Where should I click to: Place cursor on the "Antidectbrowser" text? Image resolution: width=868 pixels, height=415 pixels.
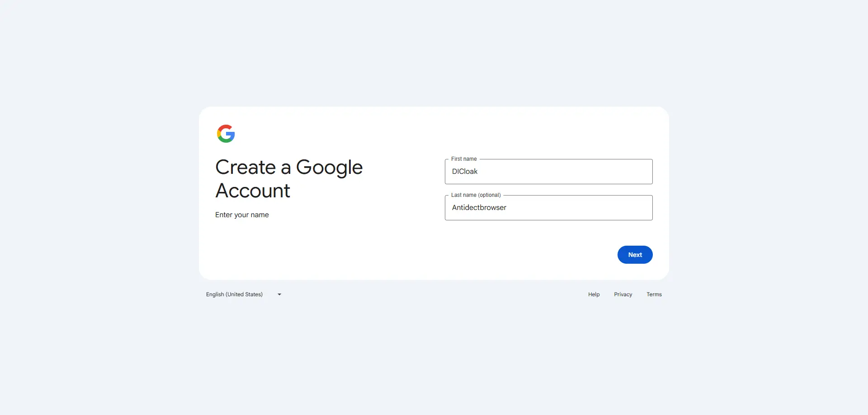[479, 208]
